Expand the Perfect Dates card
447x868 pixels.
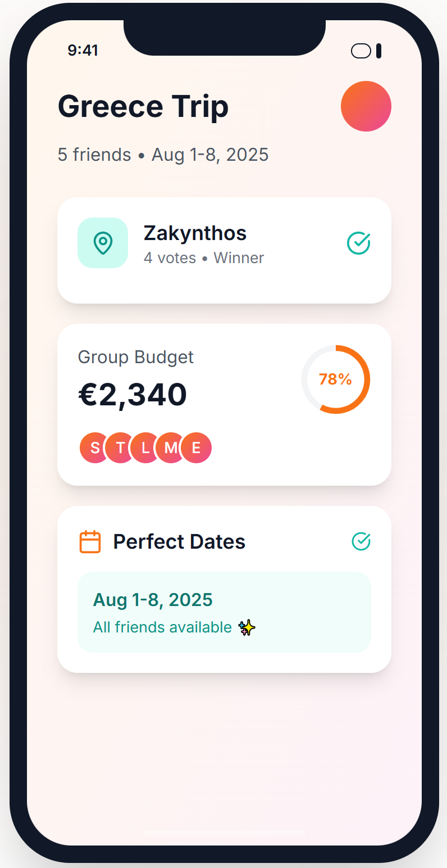point(224,588)
